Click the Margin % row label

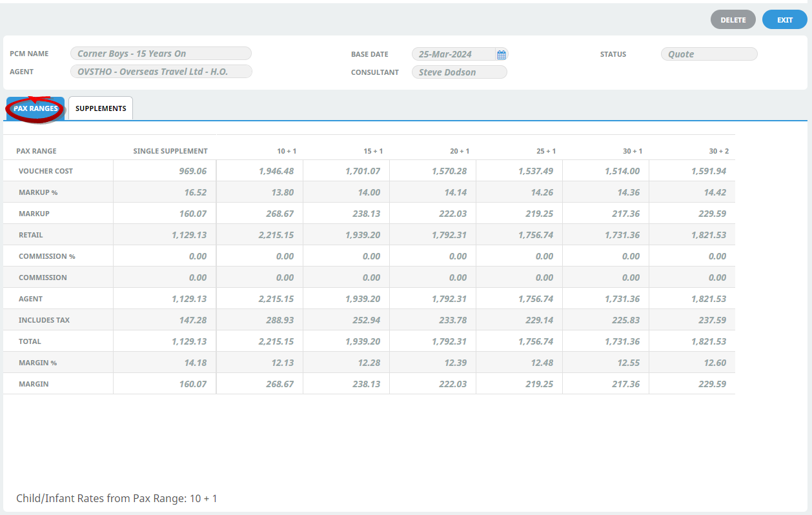pyautogui.click(x=38, y=363)
